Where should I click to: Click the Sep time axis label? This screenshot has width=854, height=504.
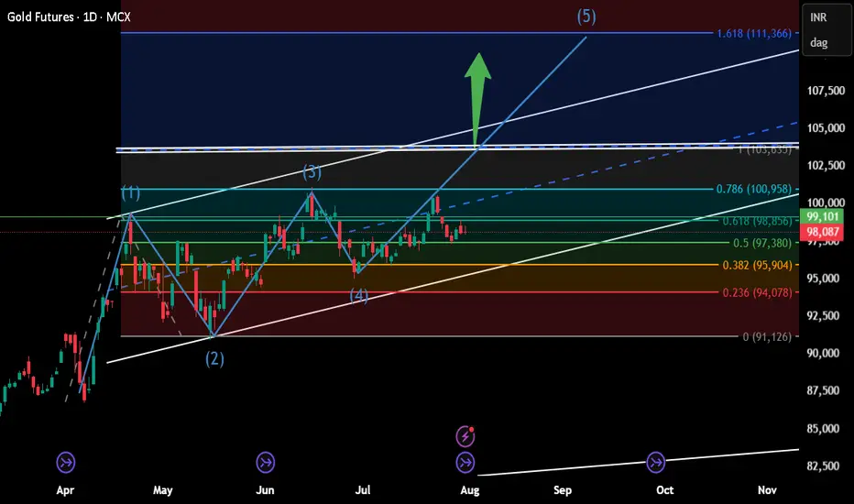tap(563, 490)
